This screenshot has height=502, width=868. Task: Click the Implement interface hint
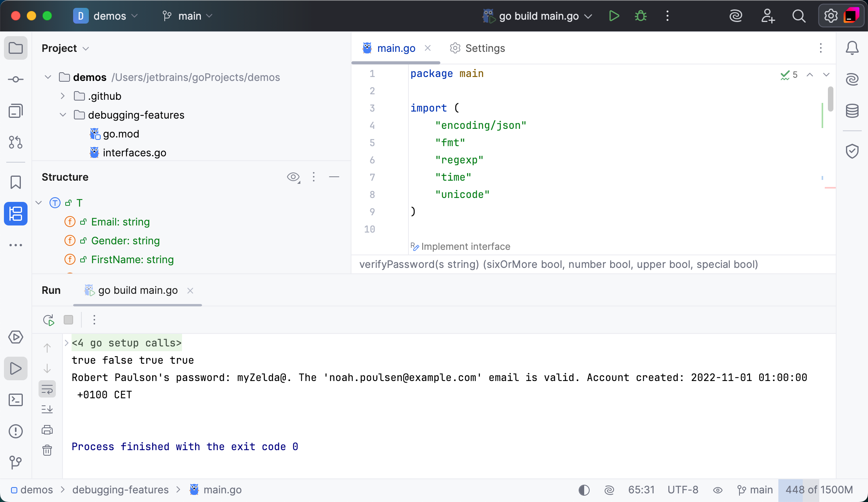tap(465, 247)
